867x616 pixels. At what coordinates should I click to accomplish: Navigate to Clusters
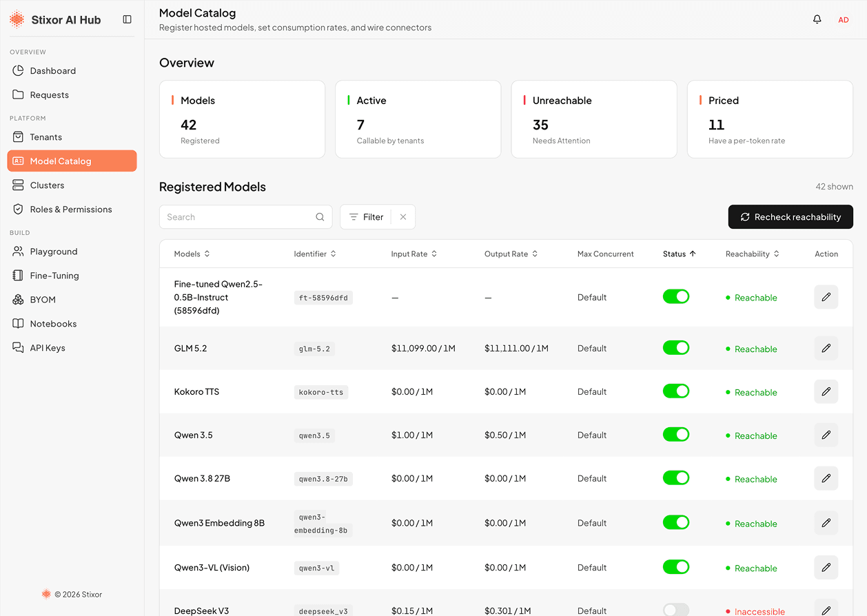click(72, 185)
